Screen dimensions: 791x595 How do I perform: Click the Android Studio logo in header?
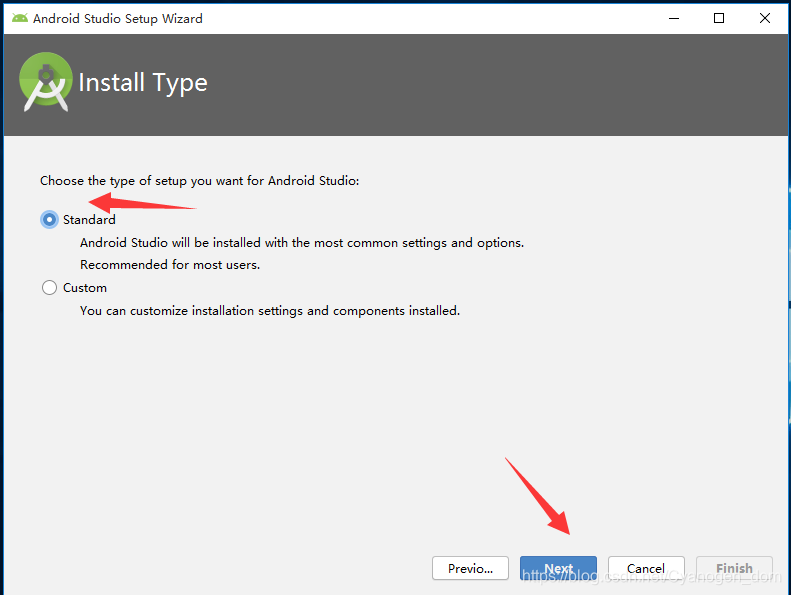click(45, 82)
